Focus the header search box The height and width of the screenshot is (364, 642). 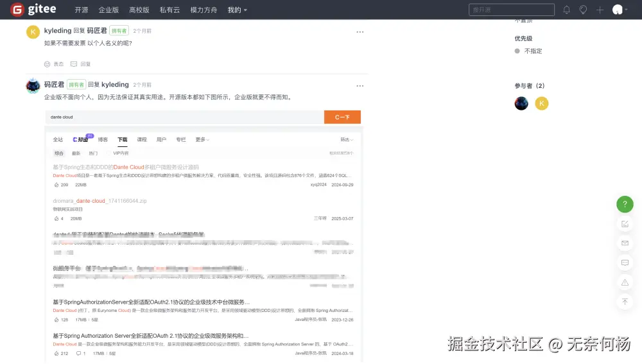coord(512,10)
